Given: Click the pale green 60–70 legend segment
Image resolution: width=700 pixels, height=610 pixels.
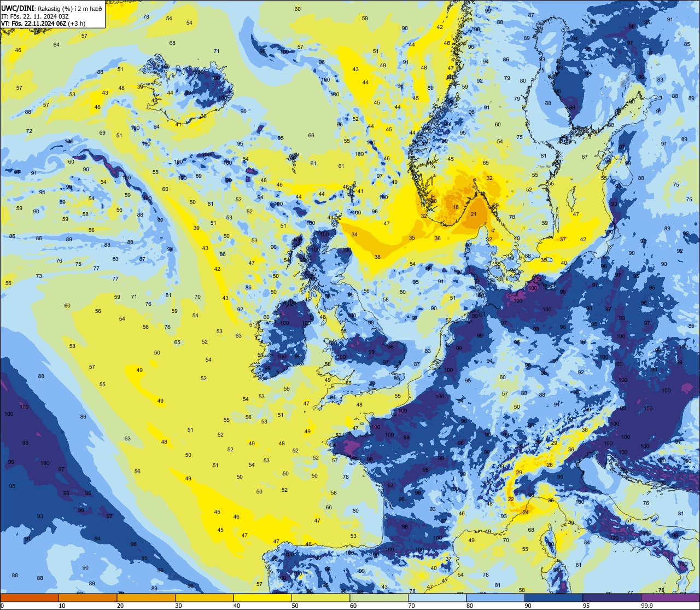Looking at the screenshot, I should [379, 597].
